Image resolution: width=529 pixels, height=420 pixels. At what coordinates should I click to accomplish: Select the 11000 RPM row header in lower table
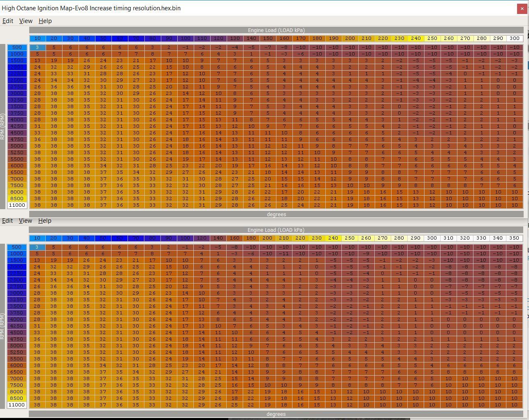point(17,405)
